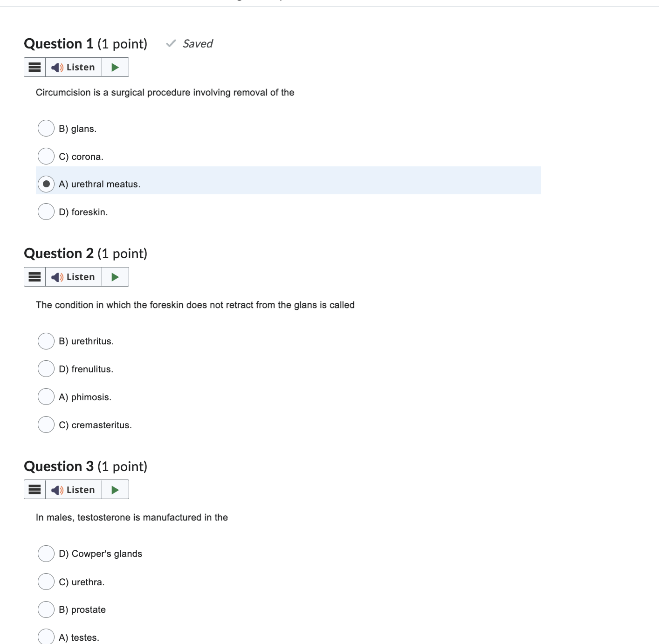Screen dimensions: 659x644
Task: Click the play triangle for Question 3 audio
Action: tap(115, 489)
